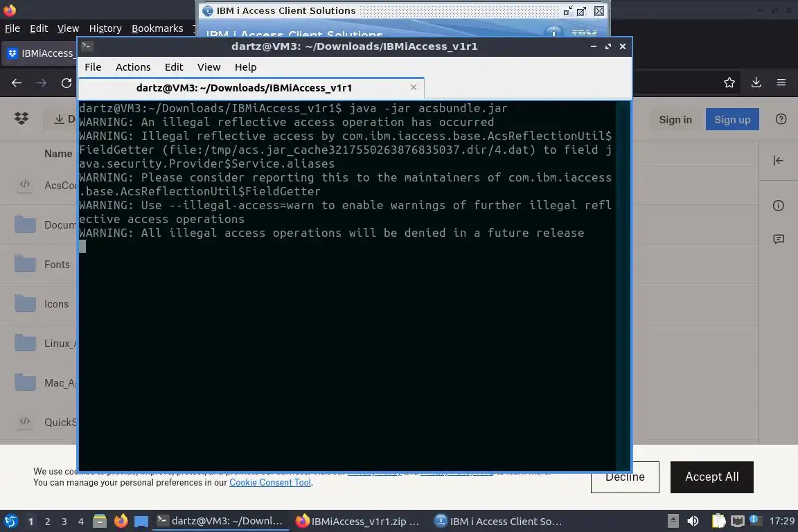Go back in Firefox
The image size is (798, 532).
pos(17,82)
